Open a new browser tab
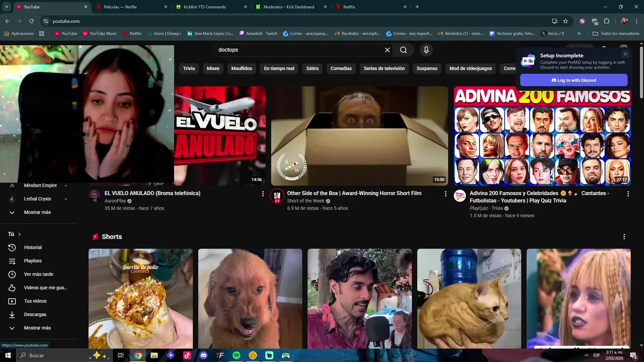Image resolution: width=644 pixels, height=362 pixels. click(417, 7)
